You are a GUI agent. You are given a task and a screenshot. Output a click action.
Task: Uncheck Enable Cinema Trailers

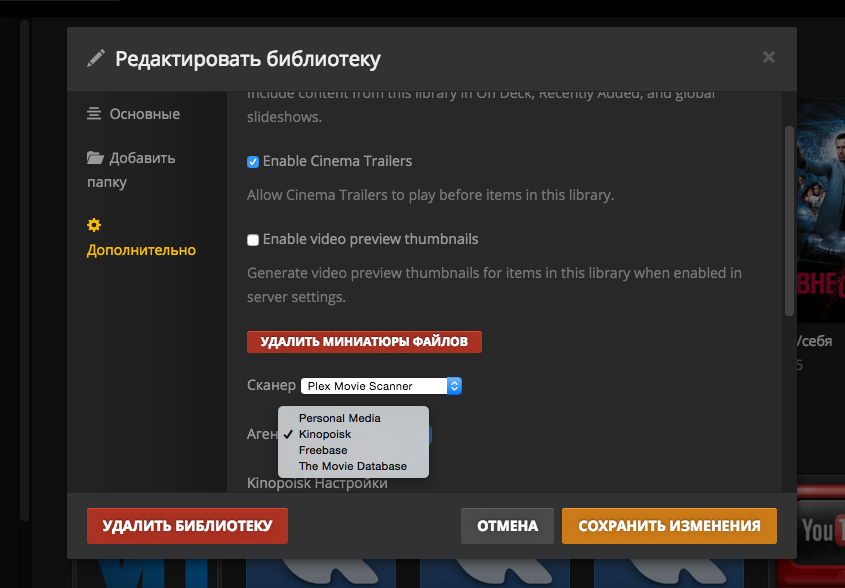pyautogui.click(x=253, y=162)
